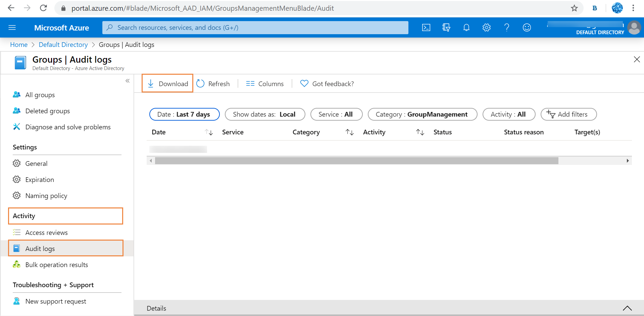Collapse the Details pane at bottom
Image resolution: width=644 pixels, height=316 pixels.
627,308
